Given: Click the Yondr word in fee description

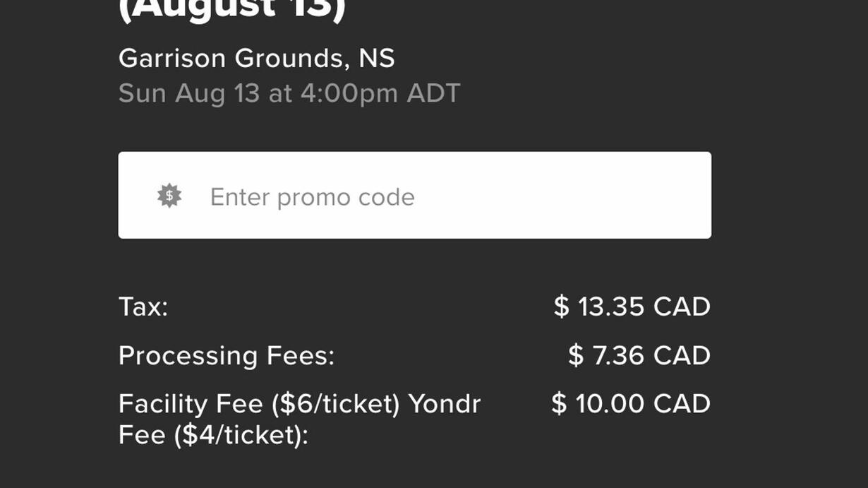Looking at the screenshot, I should pyautogui.click(x=445, y=404).
